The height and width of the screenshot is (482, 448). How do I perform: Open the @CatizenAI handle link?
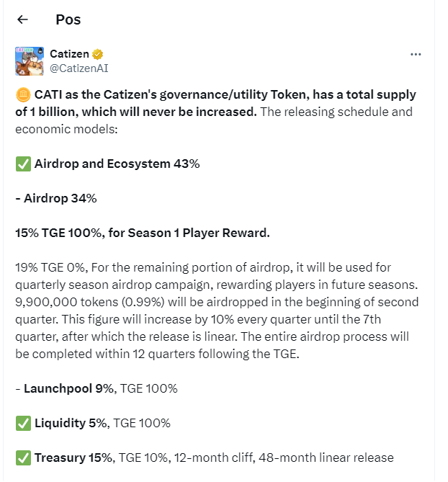(79, 68)
